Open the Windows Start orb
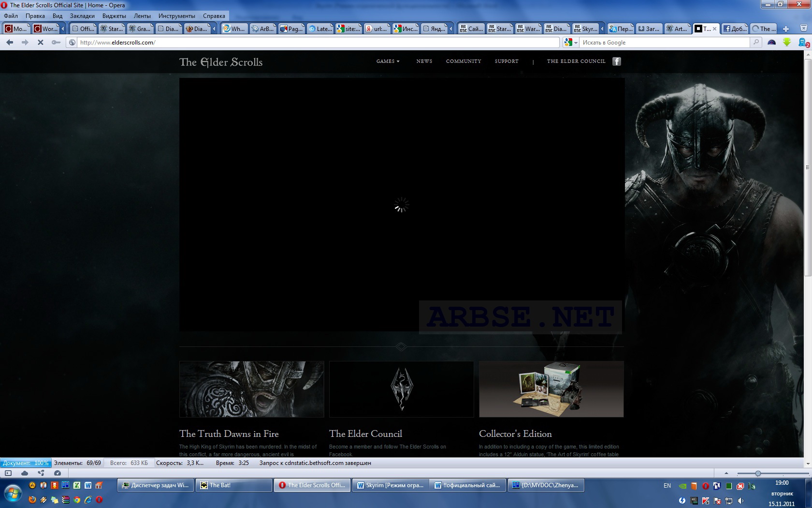The height and width of the screenshot is (508, 812). [13, 493]
